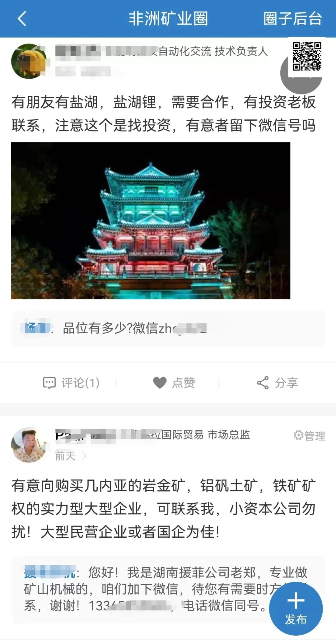Open second poster's avatar photo
The width and height of the screenshot is (336, 644).
(x=29, y=445)
